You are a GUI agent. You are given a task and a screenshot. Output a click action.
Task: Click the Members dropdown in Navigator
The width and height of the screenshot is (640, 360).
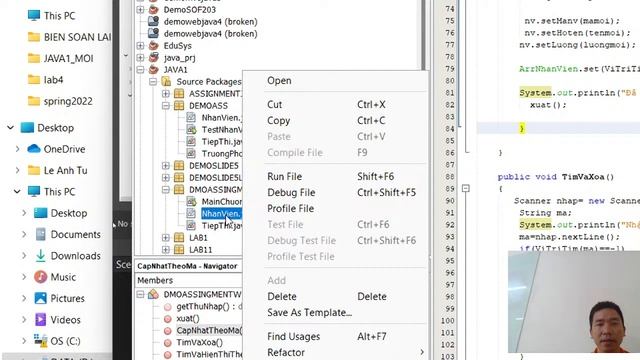189,280
